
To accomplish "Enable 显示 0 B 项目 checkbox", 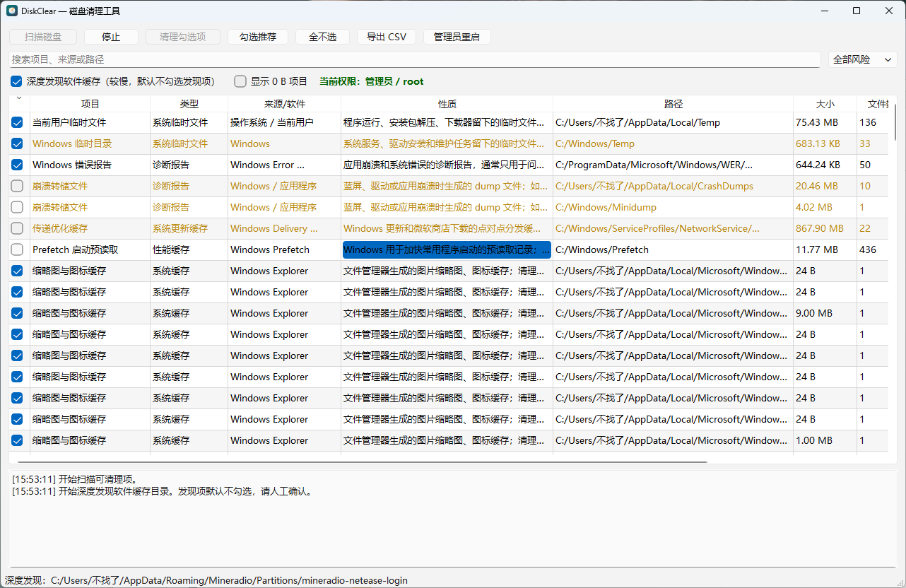I will point(240,81).
